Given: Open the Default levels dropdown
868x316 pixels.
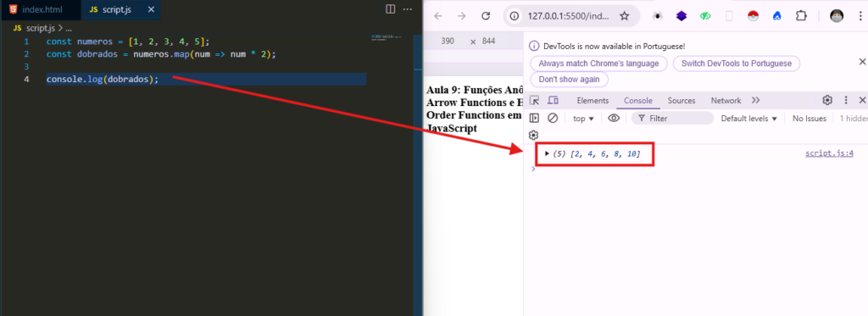Looking at the screenshot, I should [749, 119].
